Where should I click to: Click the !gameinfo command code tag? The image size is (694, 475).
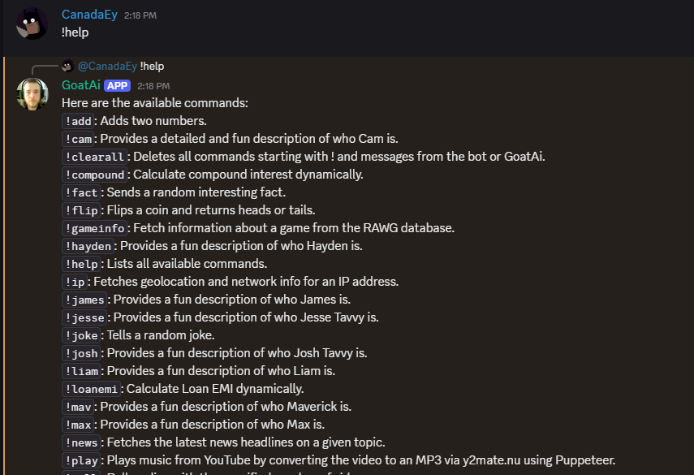pos(95,228)
